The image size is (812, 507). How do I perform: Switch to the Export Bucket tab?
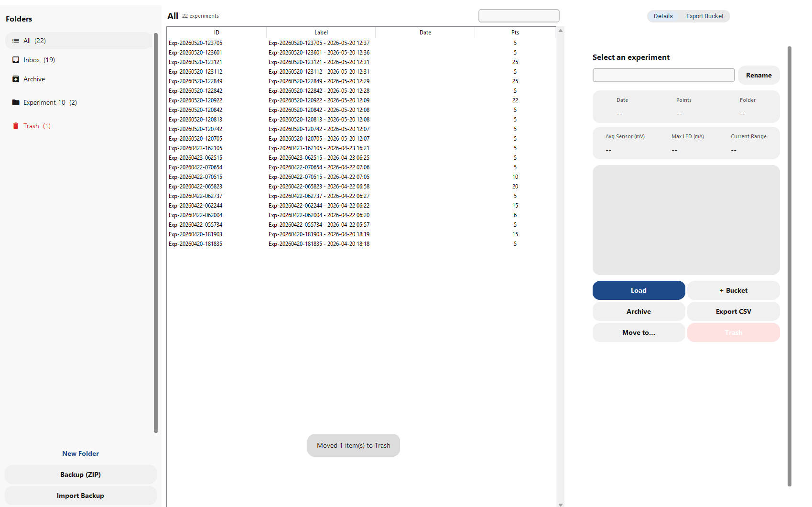coord(704,16)
